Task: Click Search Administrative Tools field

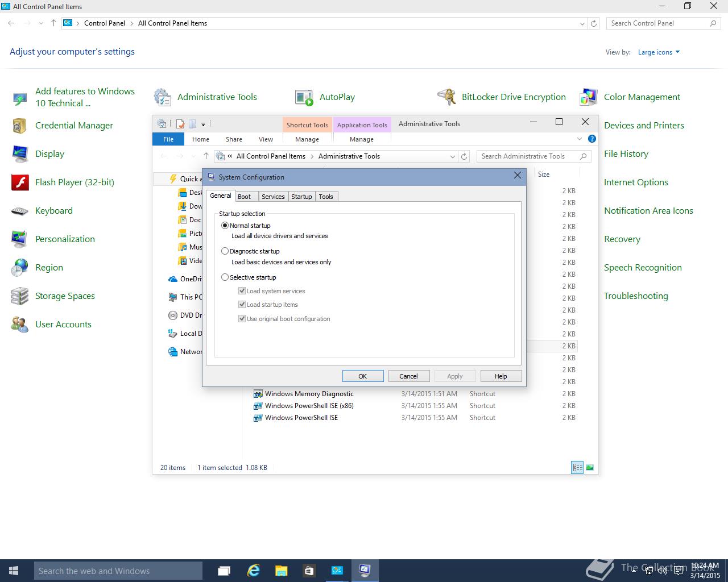Action: 533,156
